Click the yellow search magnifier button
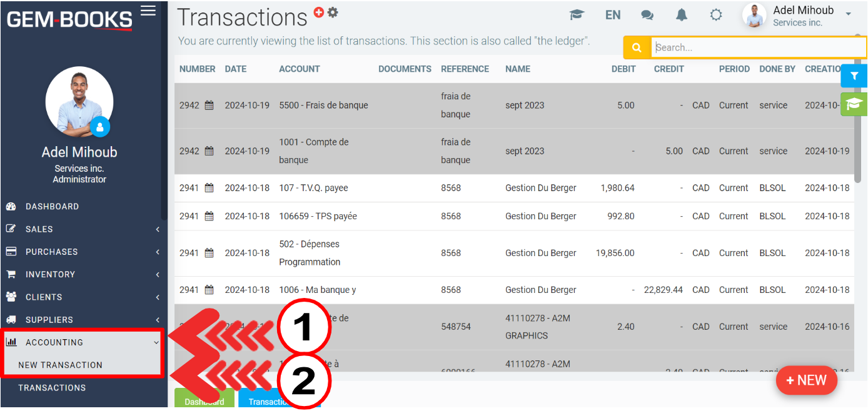This screenshot has width=868, height=411. coord(637,47)
